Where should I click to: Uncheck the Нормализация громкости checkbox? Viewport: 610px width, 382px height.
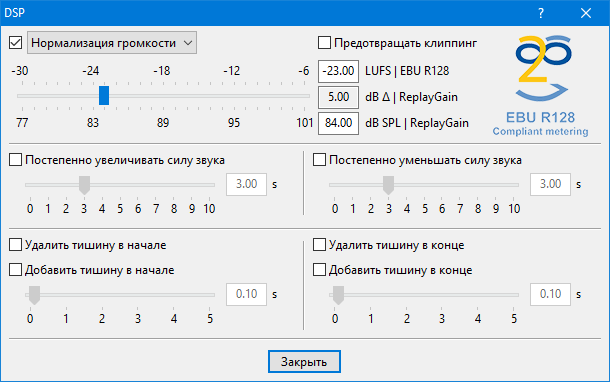(16, 43)
